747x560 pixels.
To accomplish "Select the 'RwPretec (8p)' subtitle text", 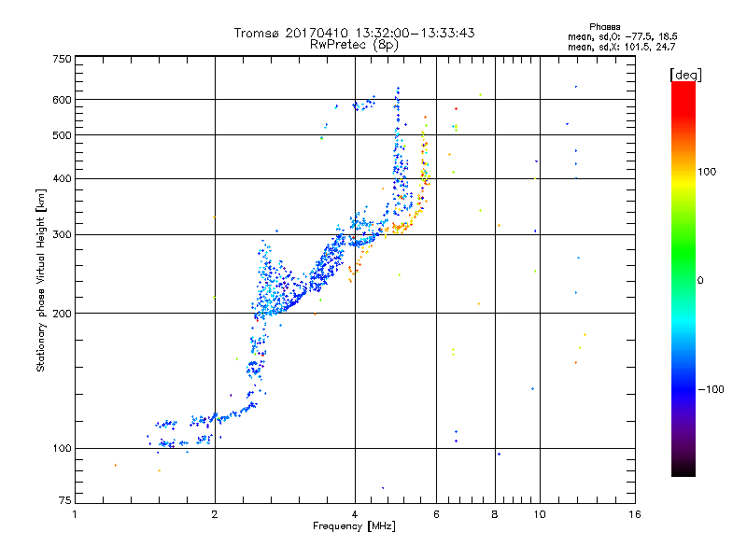I will pos(354,45).
